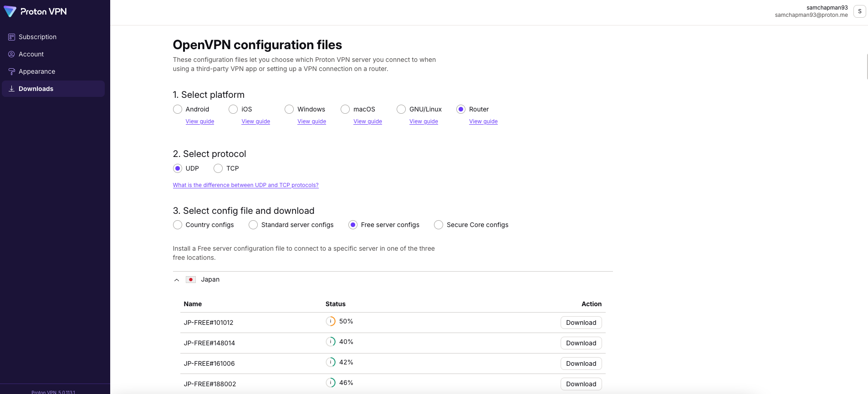This screenshot has height=394, width=868.
Task: Click load info icon for JP-FREE#188002
Action: click(x=331, y=383)
